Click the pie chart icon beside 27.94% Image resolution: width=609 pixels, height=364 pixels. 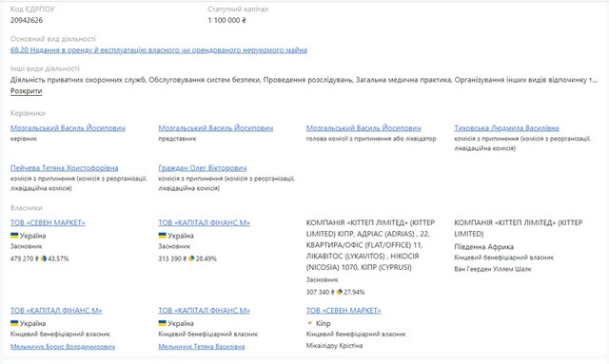(340, 292)
